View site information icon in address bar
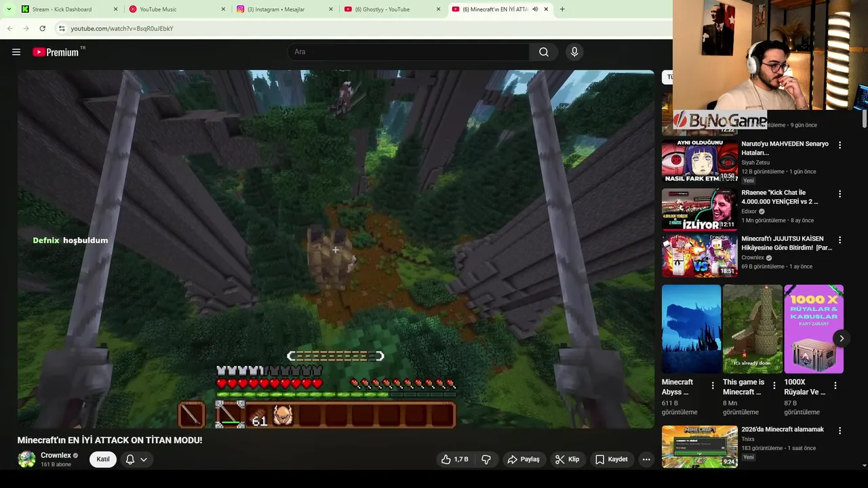868x488 pixels. coord(61,28)
